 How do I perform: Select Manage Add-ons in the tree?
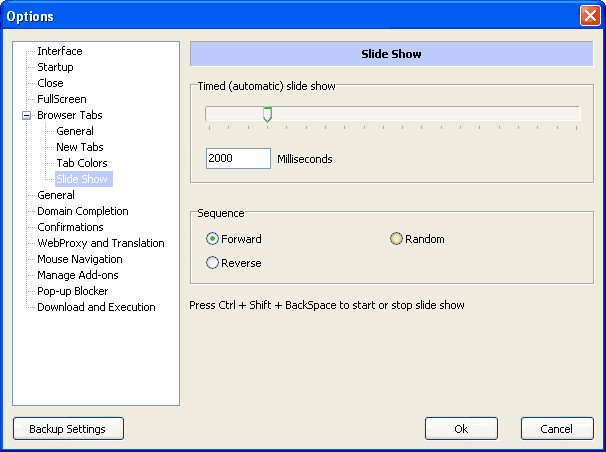78,275
